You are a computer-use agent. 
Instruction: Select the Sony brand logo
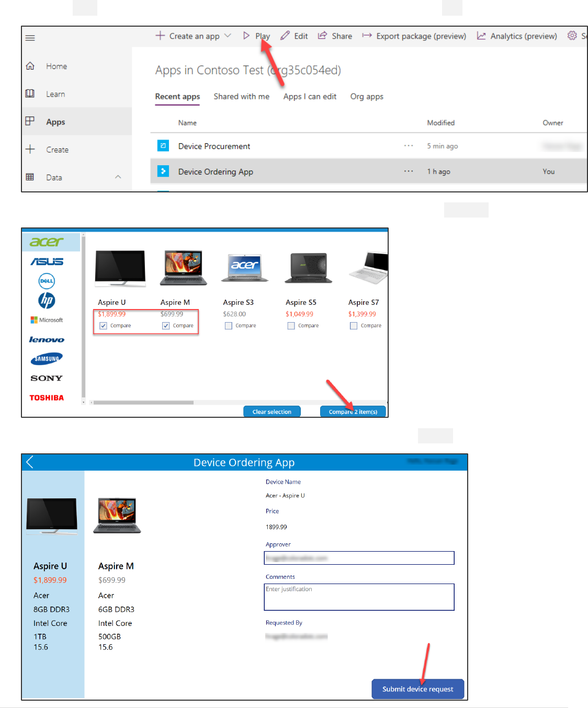pos(47,378)
